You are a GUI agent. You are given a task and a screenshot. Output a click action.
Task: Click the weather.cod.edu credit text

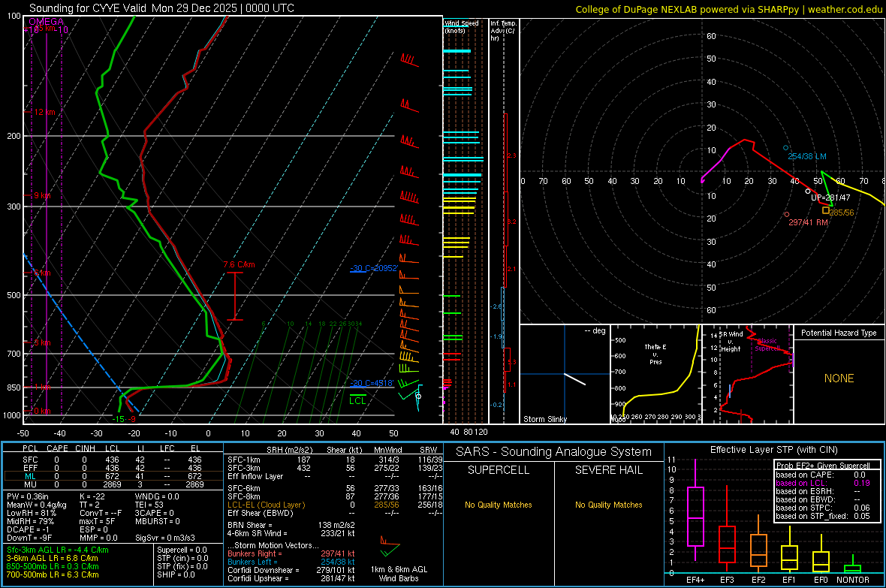(x=845, y=9)
